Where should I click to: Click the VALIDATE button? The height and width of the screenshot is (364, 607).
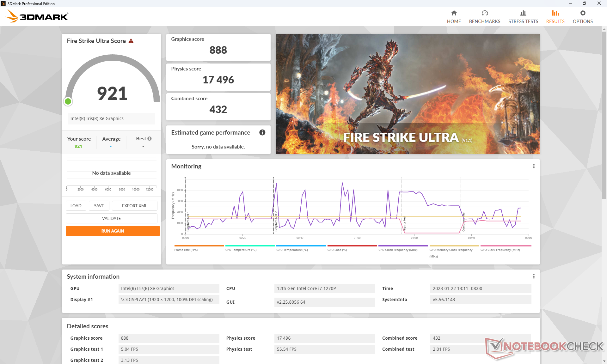pyautogui.click(x=111, y=218)
